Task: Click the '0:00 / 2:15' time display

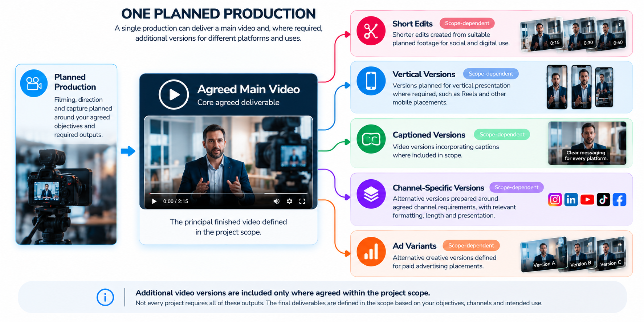Action: click(175, 201)
